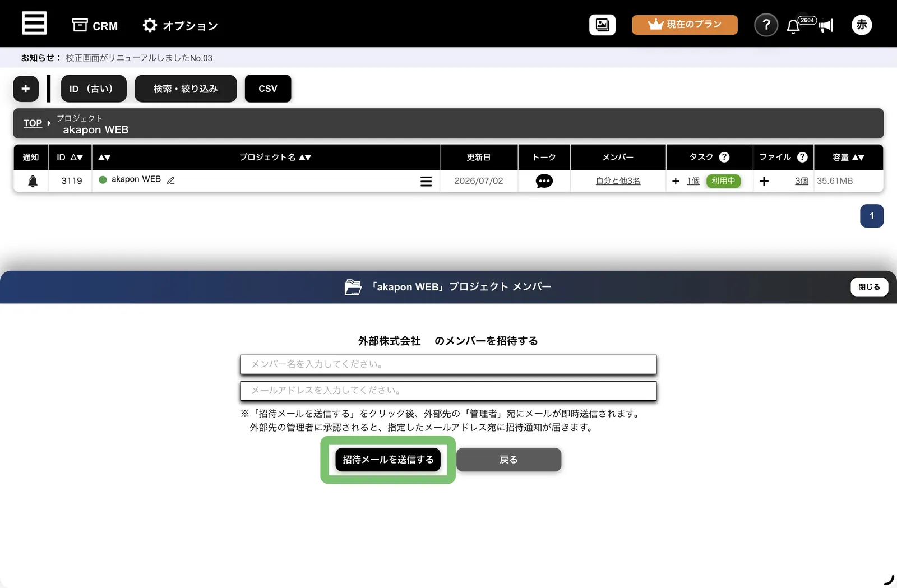This screenshot has height=588, width=897.
Task: Open 3個 files link
Action: 801,181
